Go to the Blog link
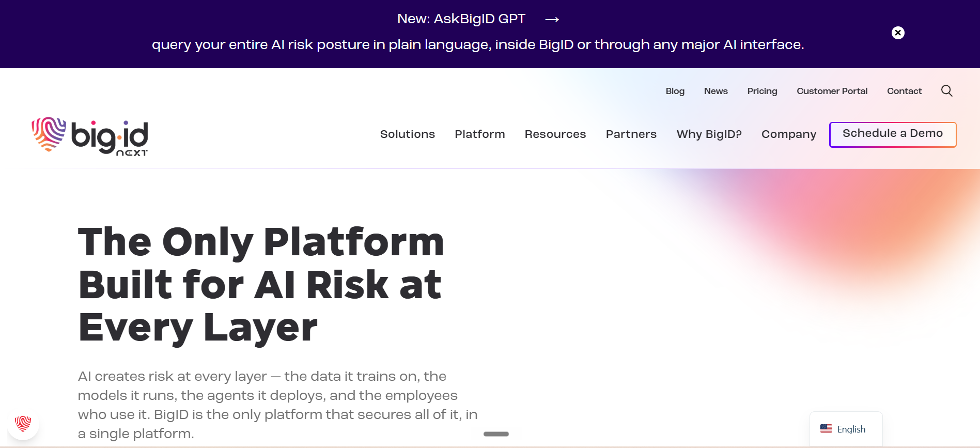980x448 pixels. [675, 91]
